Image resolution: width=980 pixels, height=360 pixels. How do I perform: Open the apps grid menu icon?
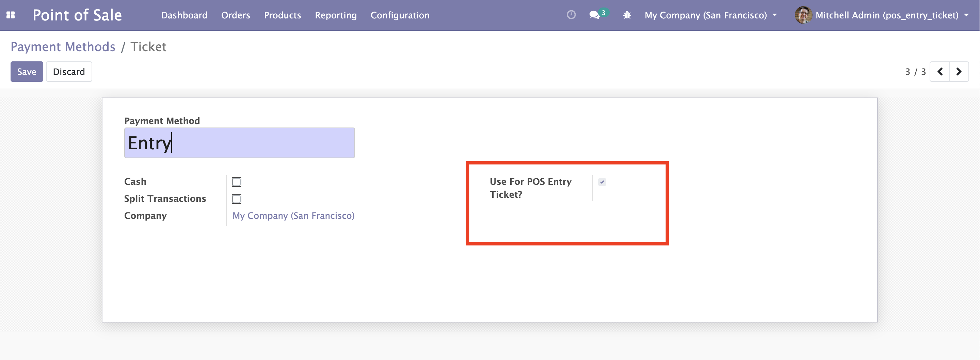[x=11, y=15]
